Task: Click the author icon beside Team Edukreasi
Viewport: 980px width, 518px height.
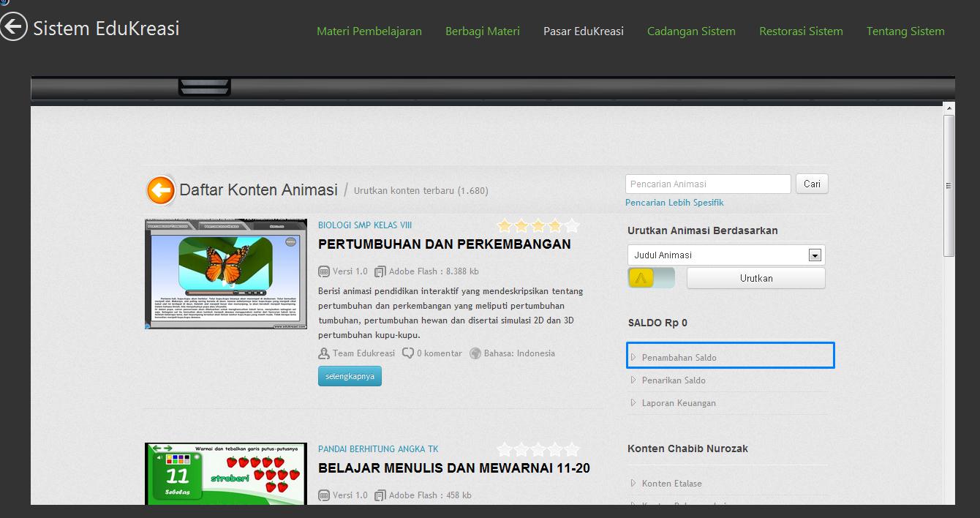Action: pos(324,353)
